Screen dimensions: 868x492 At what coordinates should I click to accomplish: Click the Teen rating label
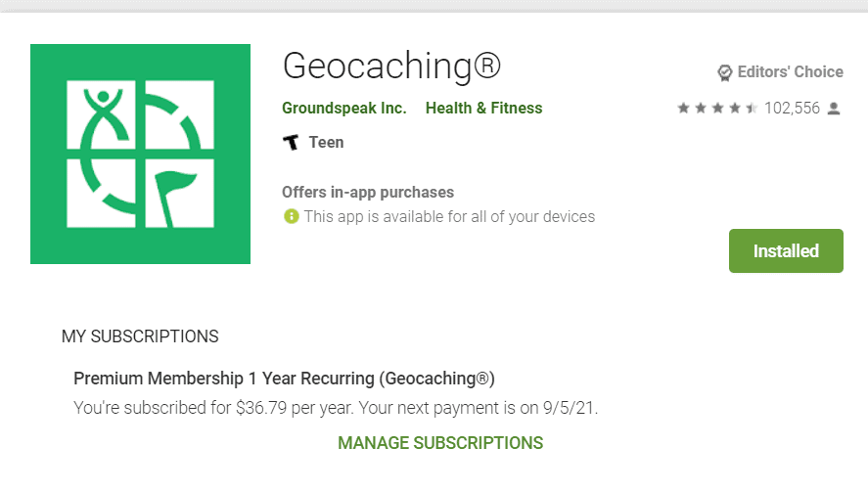pyautogui.click(x=326, y=143)
